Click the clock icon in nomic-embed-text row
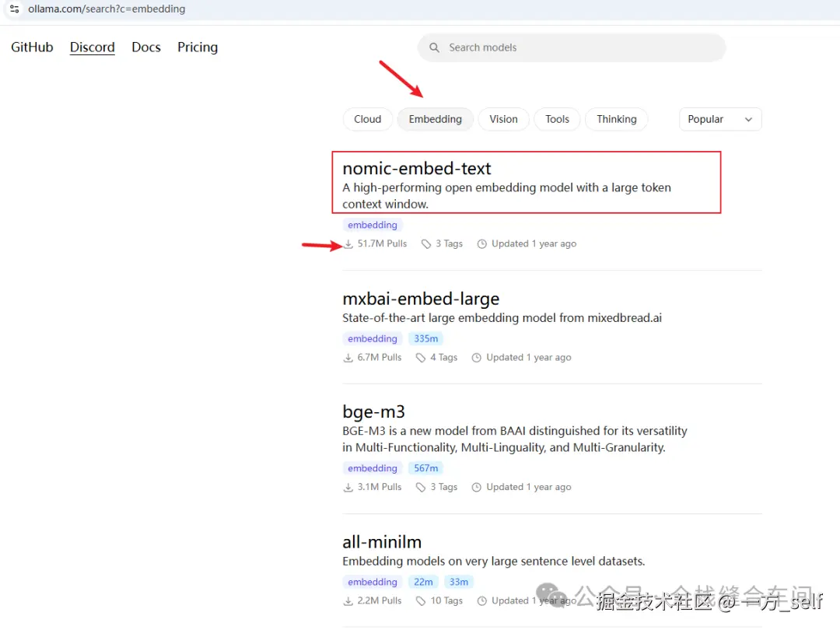Image resolution: width=840 pixels, height=630 pixels. click(x=482, y=244)
